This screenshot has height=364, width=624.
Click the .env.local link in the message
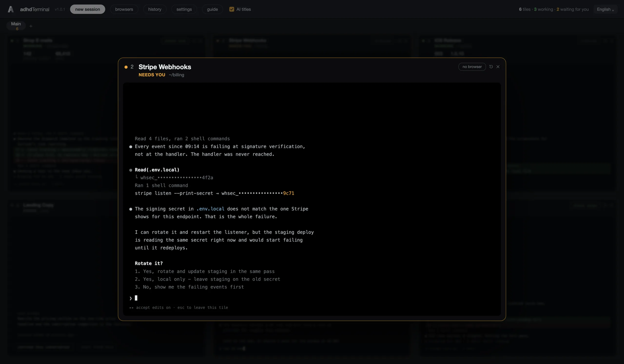click(210, 209)
